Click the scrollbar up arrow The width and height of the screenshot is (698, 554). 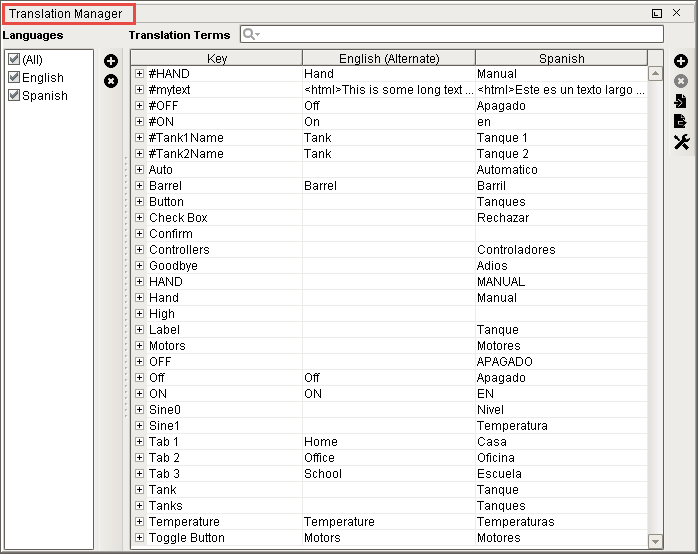tap(655, 73)
